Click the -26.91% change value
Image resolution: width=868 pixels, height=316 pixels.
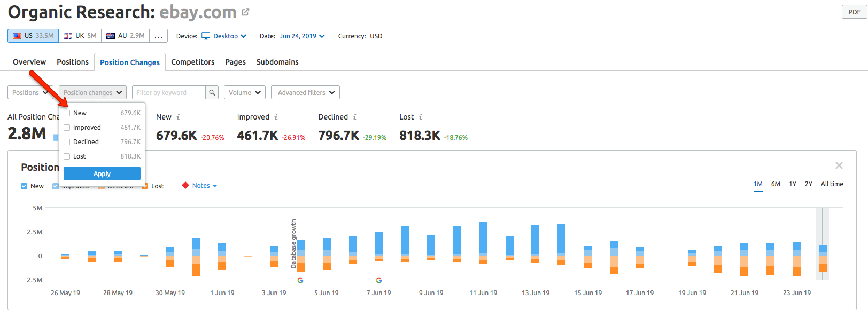(x=294, y=138)
